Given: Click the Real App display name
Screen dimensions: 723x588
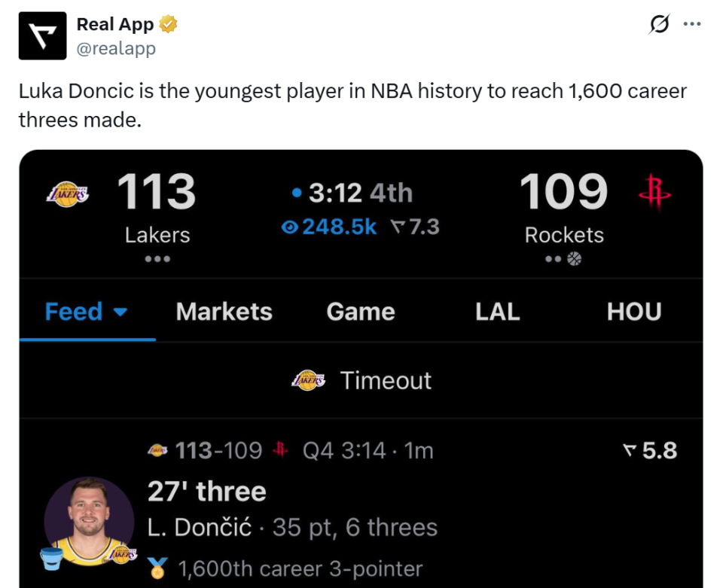Looking at the screenshot, I should tap(115, 24).
